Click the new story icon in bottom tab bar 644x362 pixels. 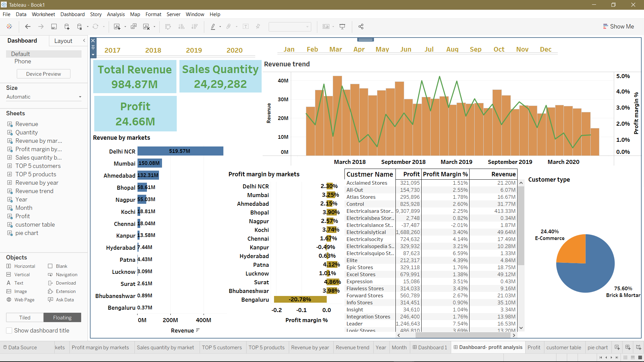point(639,347)
